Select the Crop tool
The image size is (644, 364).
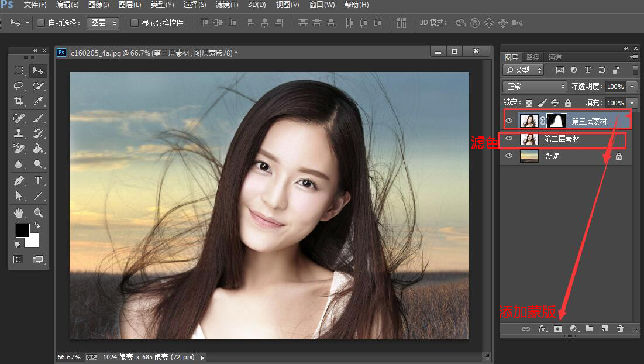coord(19,101)
